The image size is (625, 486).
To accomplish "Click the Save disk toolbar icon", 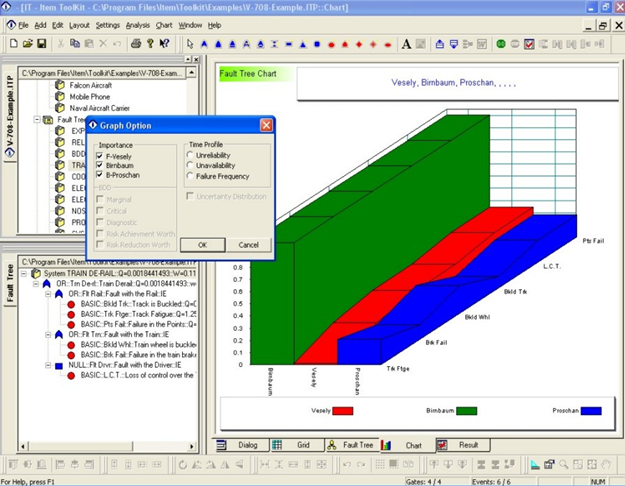I will (41, 44).
